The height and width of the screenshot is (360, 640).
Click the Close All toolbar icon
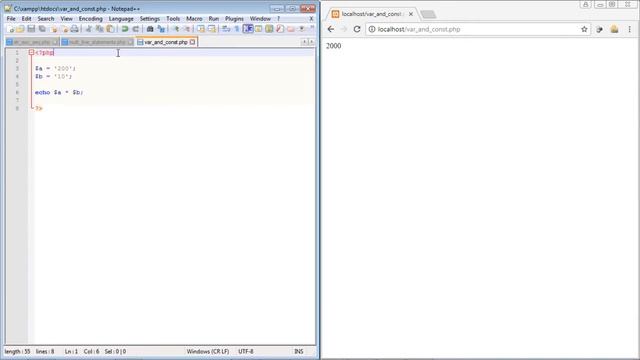[x=64, y=29]
